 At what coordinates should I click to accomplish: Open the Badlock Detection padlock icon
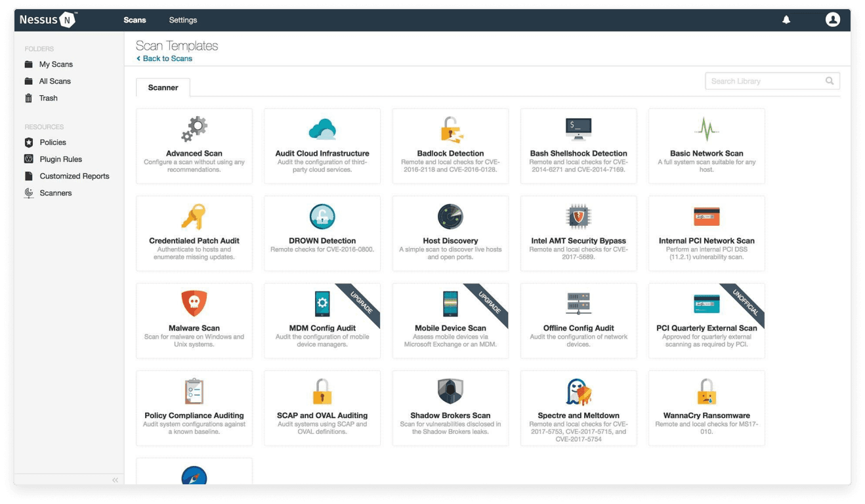tap(450, 129)
